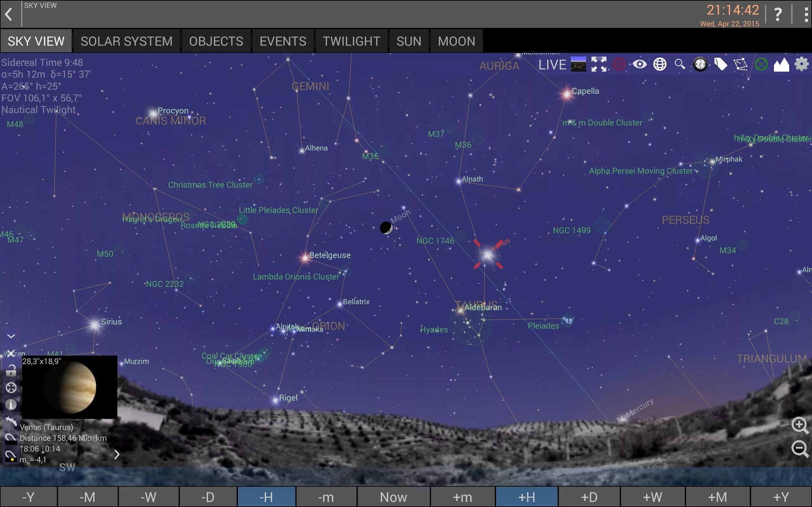Enter fullscreen with the expand arrows icon

coord(599,64)
